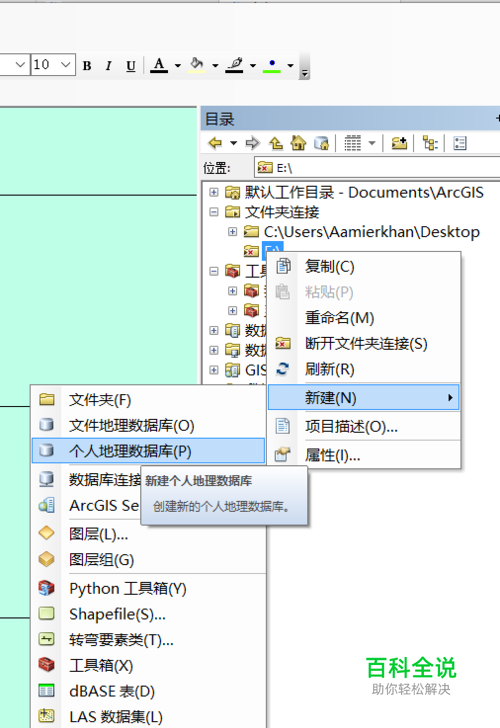Image resolution: width=500 pixels, height=728 pixels.
Task: Select the 默认工作目录 - Documents\ArcGIS item
Action: [x=364, y=192]
